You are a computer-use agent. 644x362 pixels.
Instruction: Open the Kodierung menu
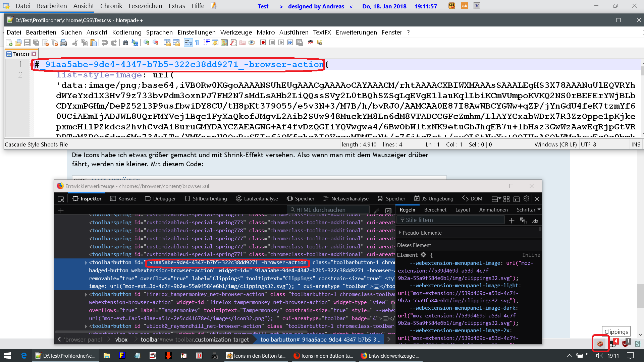tap(127, 33)
